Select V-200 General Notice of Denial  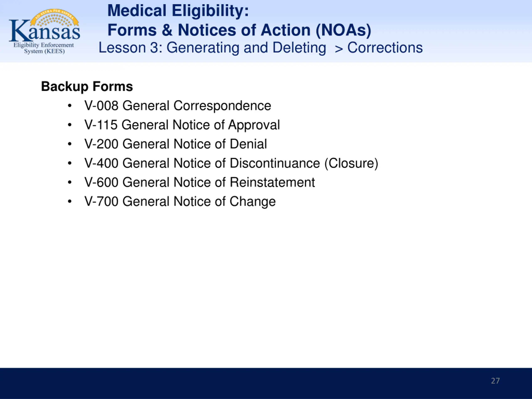176,144
